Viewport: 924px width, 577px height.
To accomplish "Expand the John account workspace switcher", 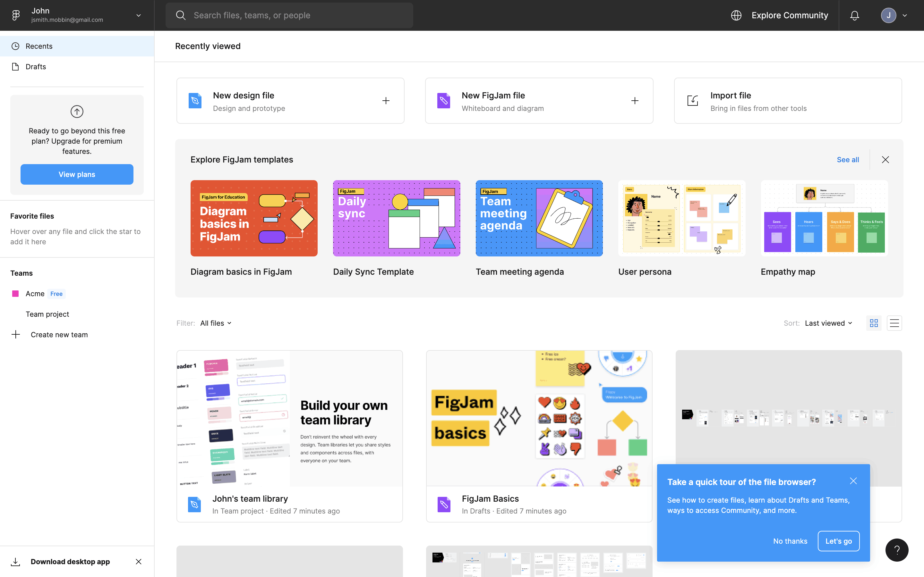I will click(139, 15).
